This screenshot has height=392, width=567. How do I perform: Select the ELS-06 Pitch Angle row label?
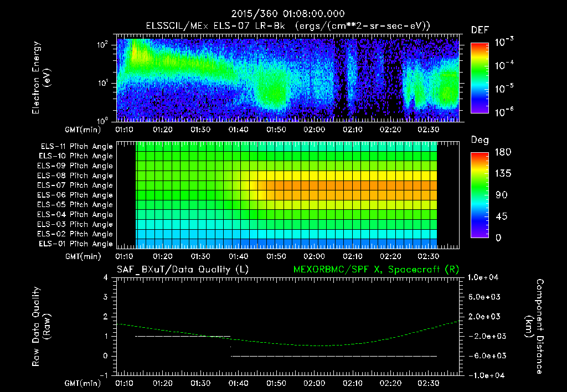[75, 195]
